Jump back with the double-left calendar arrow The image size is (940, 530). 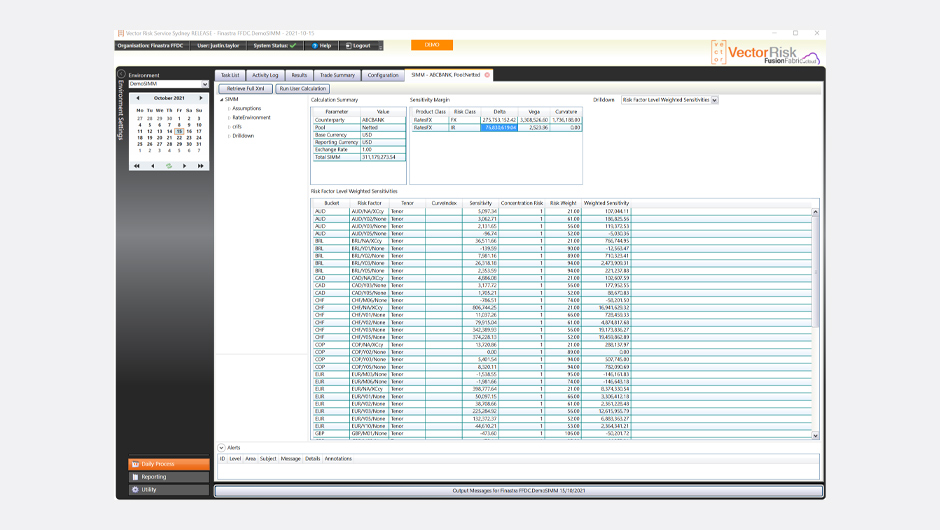coord(137,166)
